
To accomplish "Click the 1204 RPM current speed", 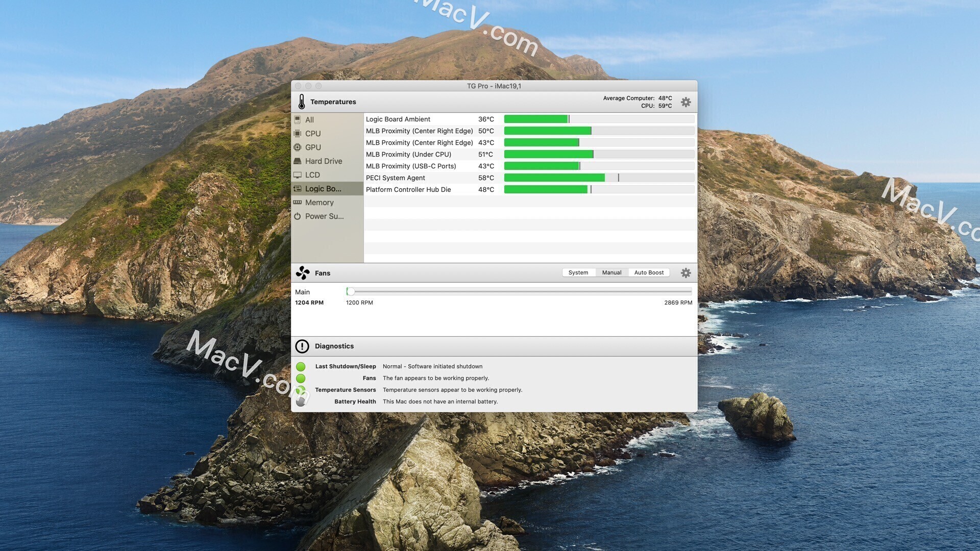I will click(309, 303).
